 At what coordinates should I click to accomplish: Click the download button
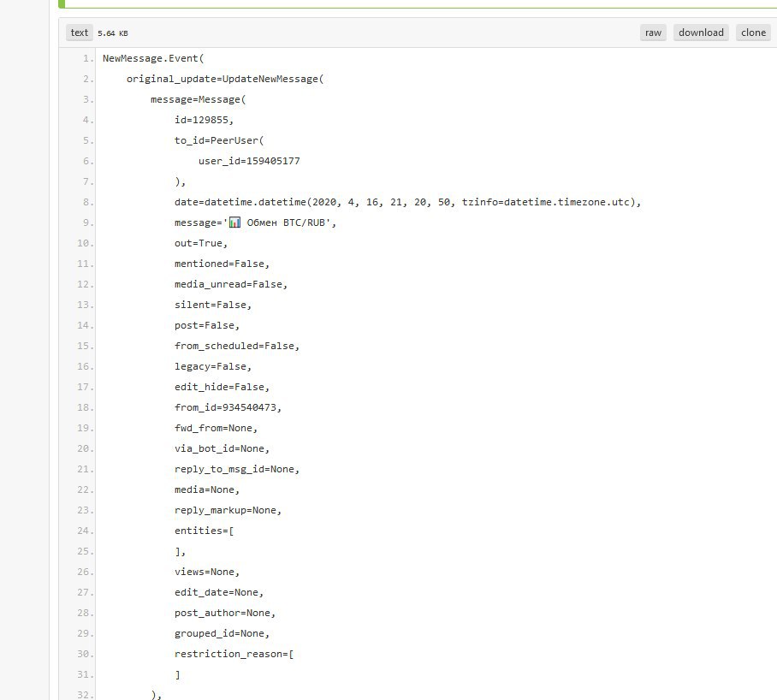point(701,33)
